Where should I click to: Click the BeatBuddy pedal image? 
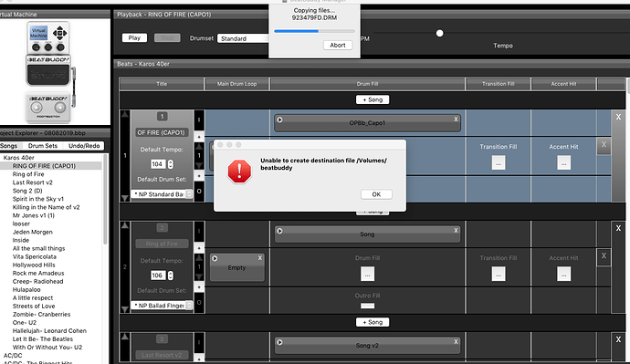48,71
